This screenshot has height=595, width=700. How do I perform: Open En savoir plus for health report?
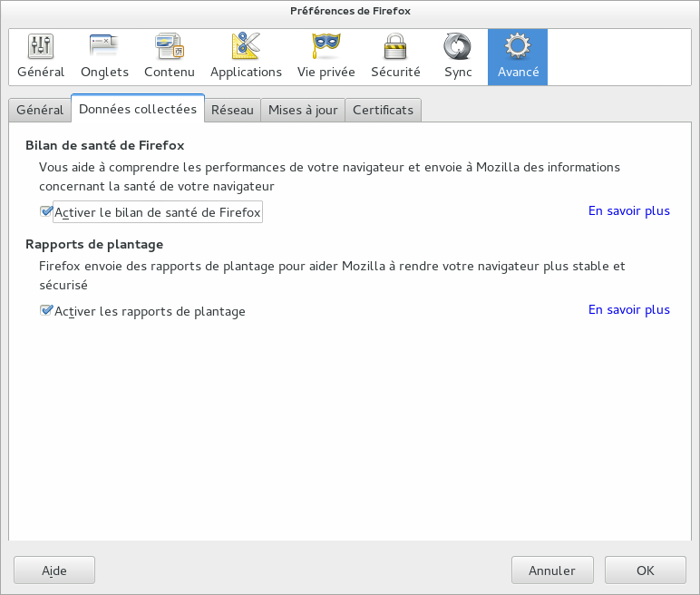tap(629, 210)
